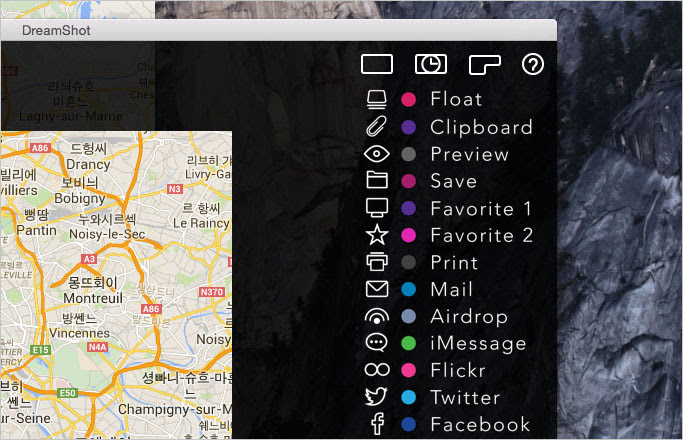Choose the Clipboard destination label
Viewport: 683px width, 440px height.
pos(481,128)
